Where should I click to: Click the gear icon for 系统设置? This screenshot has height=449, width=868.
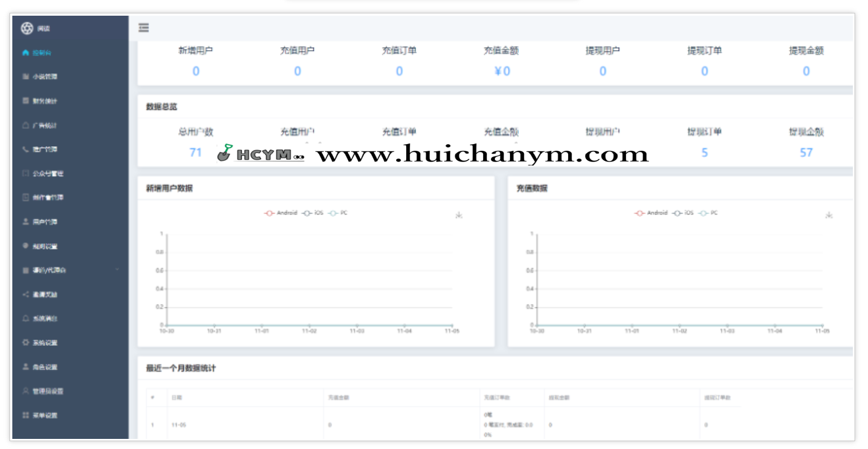(25, 342)
